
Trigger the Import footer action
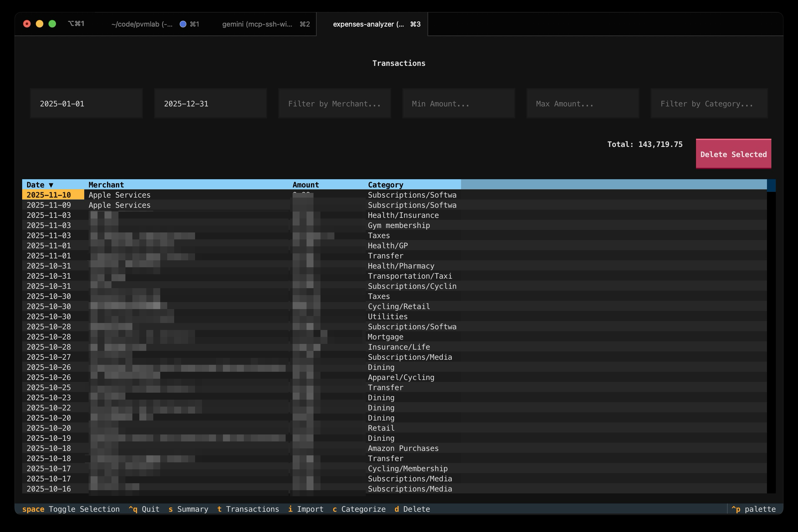[x=306, y=509]
